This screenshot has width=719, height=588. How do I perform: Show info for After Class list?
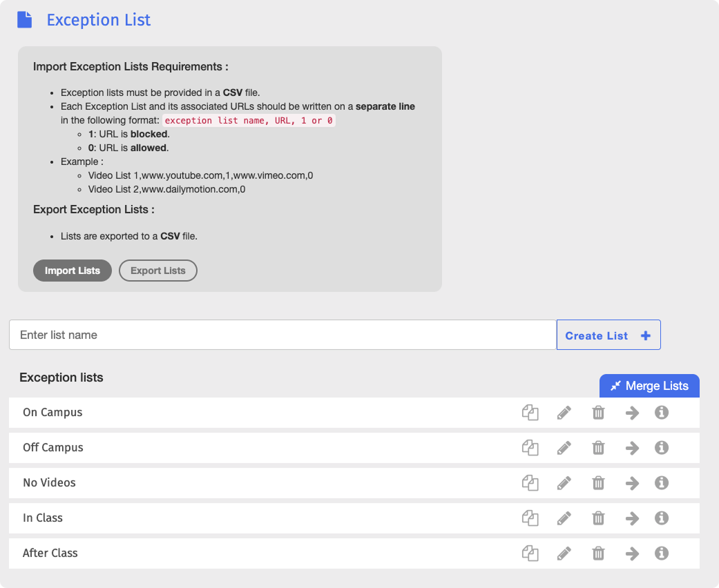pyautogui.click(x=661, y=553)
